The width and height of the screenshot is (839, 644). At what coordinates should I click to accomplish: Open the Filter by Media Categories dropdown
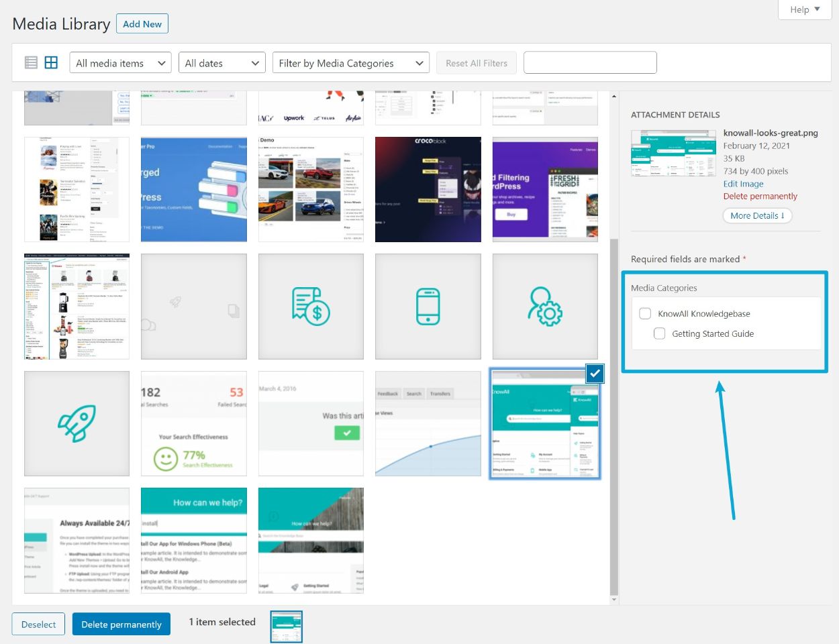[x=350, y=62]
